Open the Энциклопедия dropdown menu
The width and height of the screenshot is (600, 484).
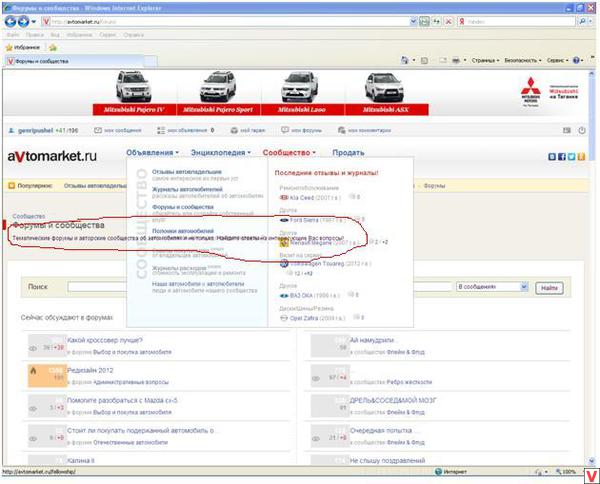tap(220, 153)
